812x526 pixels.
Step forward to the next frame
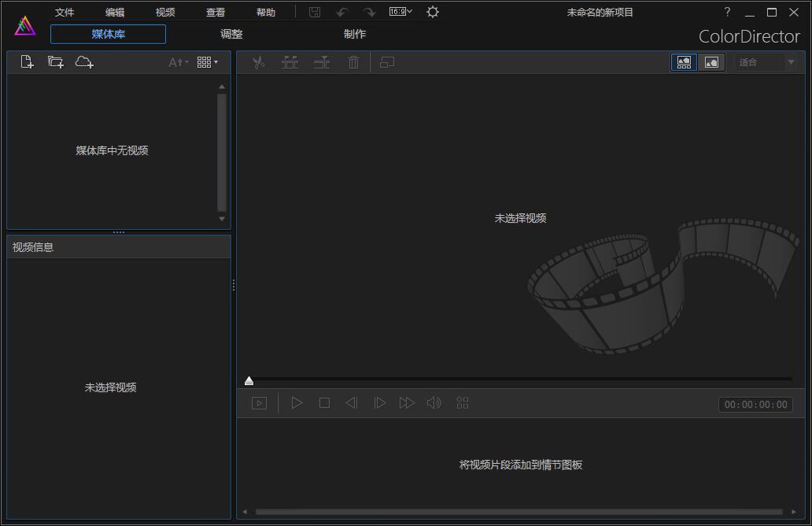point(379,403)
